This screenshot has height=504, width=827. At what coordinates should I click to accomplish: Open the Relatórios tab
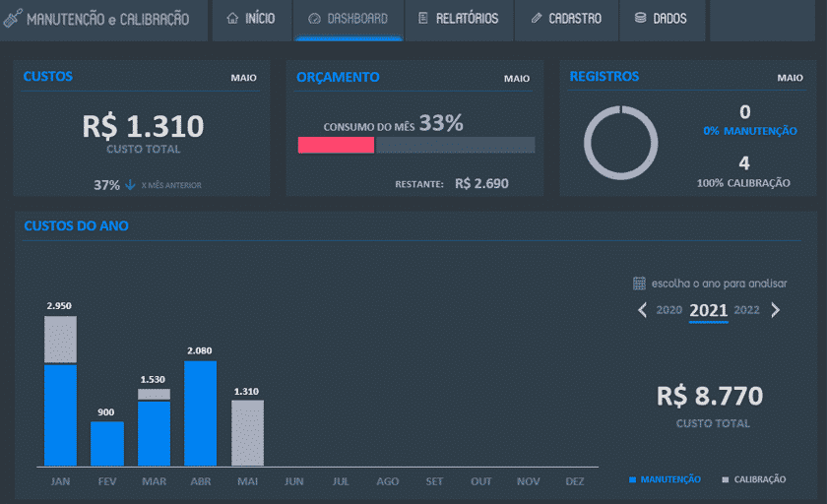click(459, 20)
